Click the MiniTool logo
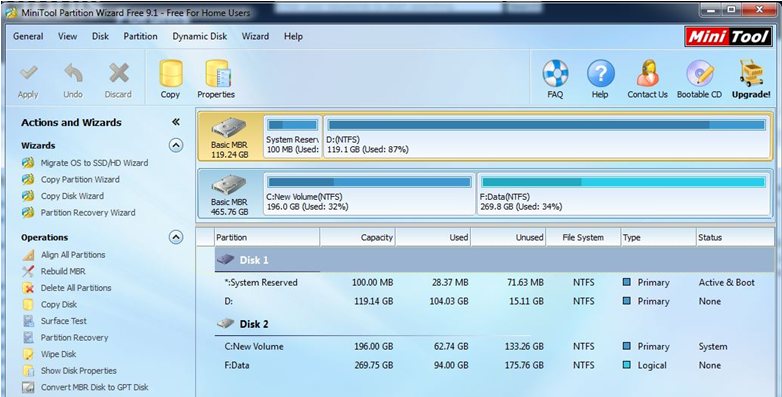This screenshot has width=782, height=397. (x=728, y=36)
